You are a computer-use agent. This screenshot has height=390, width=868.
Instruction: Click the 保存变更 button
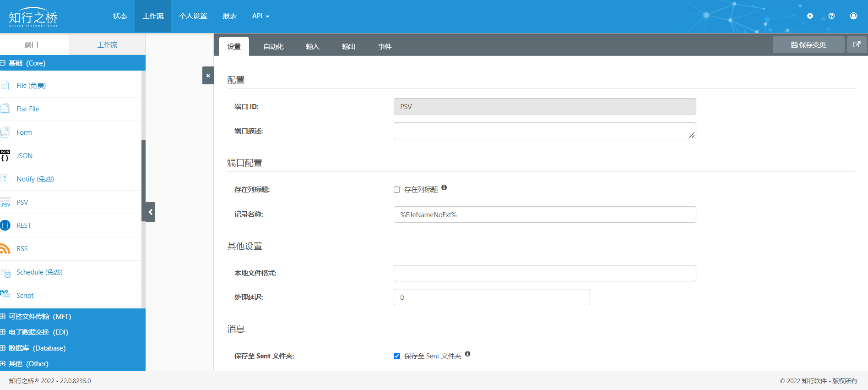coord(808,44)
